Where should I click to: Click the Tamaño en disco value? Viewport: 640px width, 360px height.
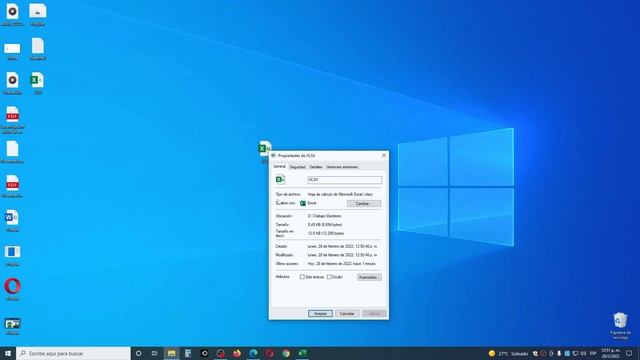(x=326, y=233)
